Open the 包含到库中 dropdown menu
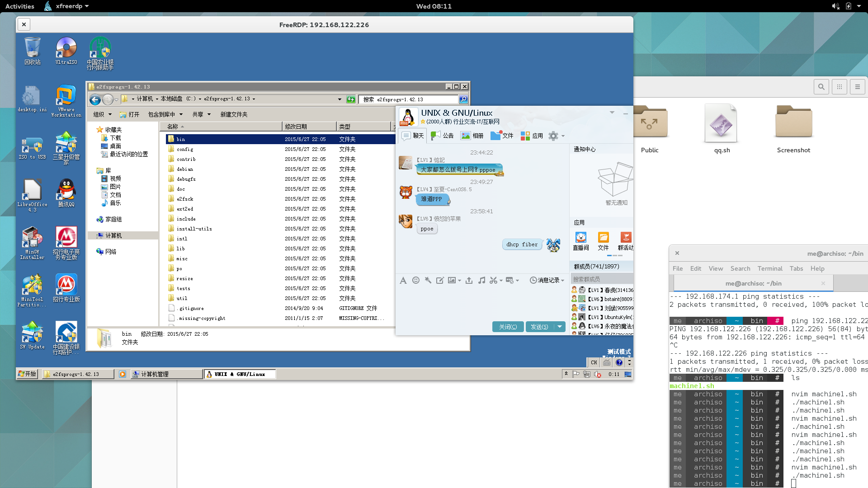The width and height of the screenshot is (868, 488). click(x=165, y=115)
